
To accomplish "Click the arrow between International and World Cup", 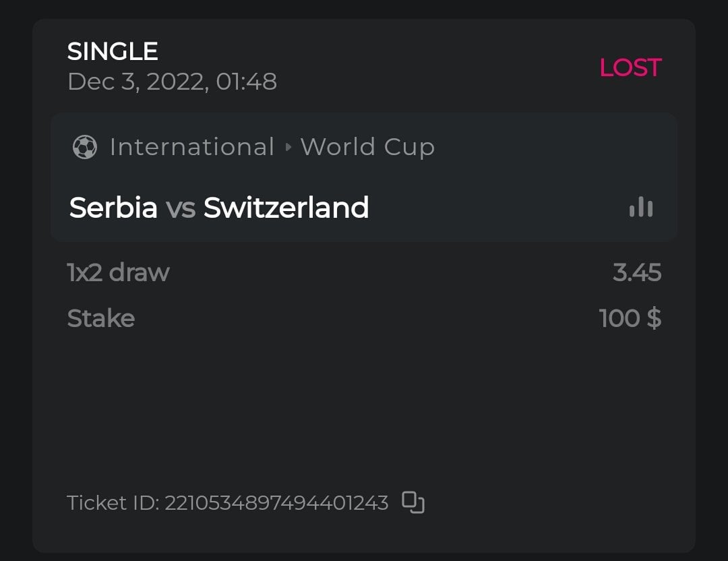I will (x=289, y=147).
